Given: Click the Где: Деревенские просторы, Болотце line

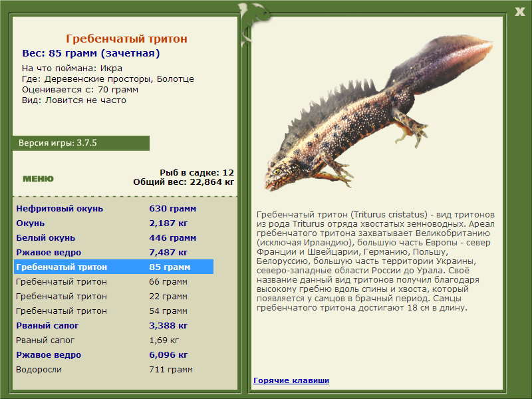Looking at the screenshot, I should [108, 79].
